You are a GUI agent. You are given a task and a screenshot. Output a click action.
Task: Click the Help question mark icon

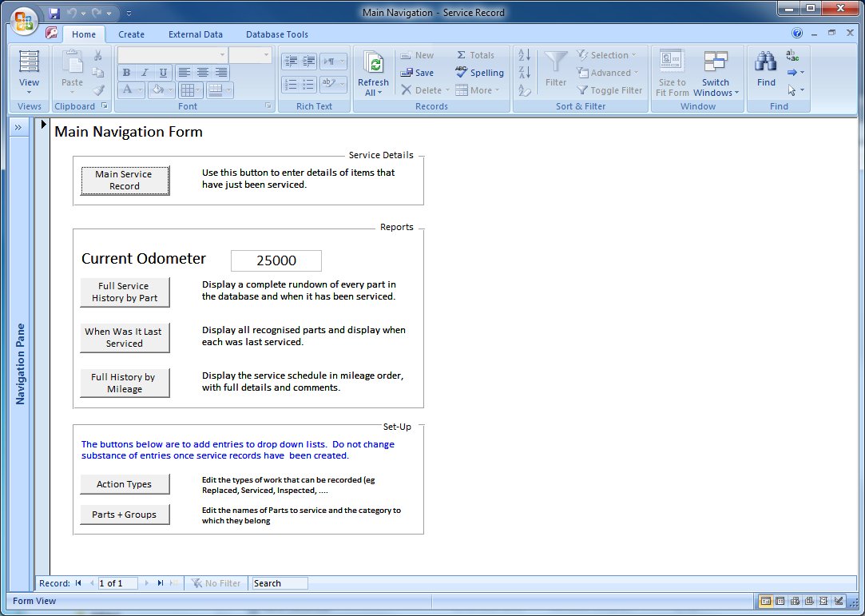[797, 33]
